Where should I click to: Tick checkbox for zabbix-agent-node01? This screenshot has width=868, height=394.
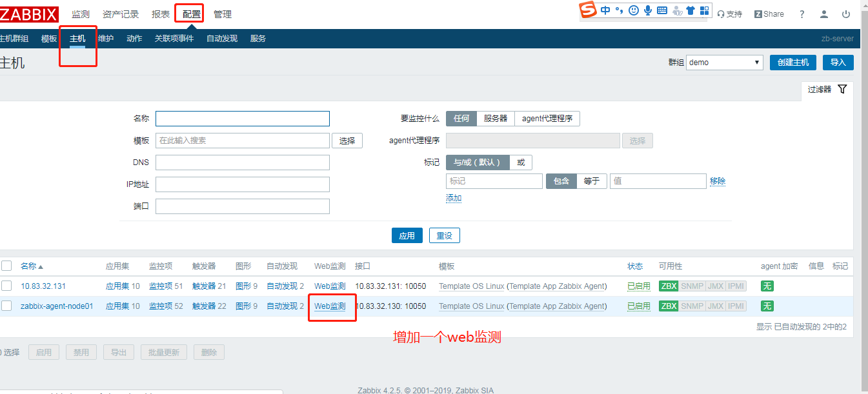[6, 306]
